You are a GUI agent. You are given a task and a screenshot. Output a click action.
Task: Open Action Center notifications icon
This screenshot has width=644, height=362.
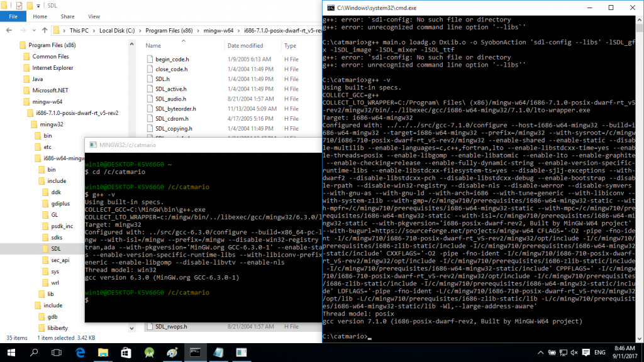(x=586, y=353)
